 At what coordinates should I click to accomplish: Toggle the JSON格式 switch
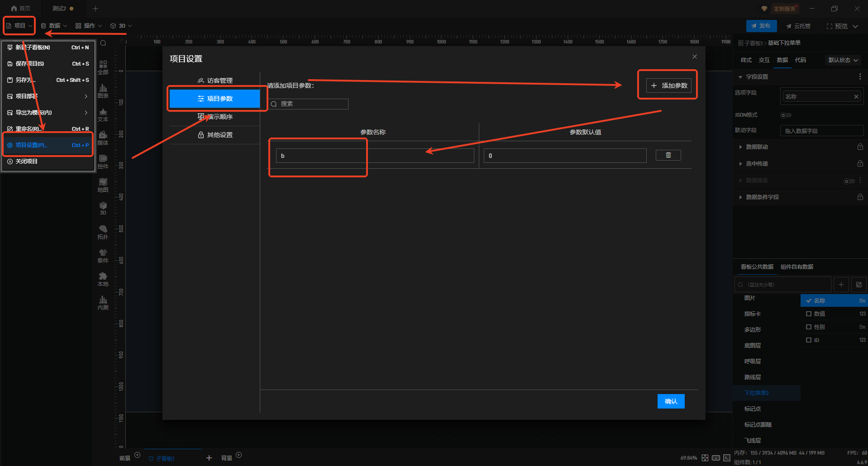click(786, 115)
